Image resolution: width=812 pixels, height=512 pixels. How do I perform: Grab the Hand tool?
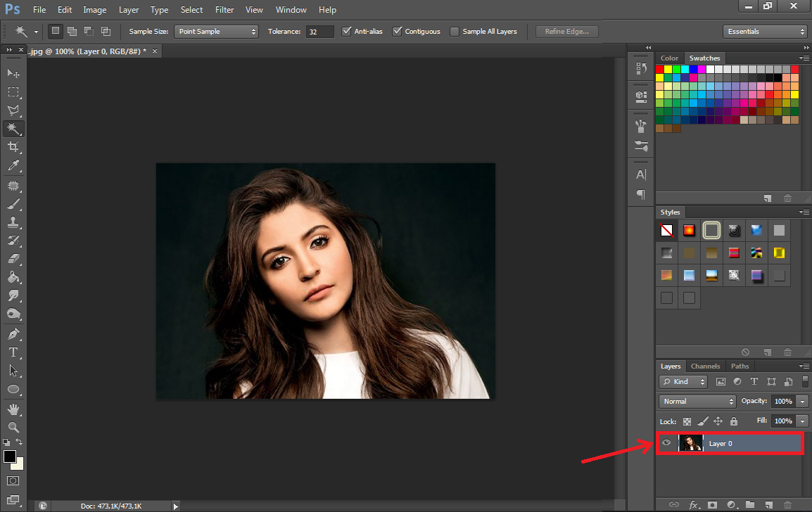click(x=13, y=409)
